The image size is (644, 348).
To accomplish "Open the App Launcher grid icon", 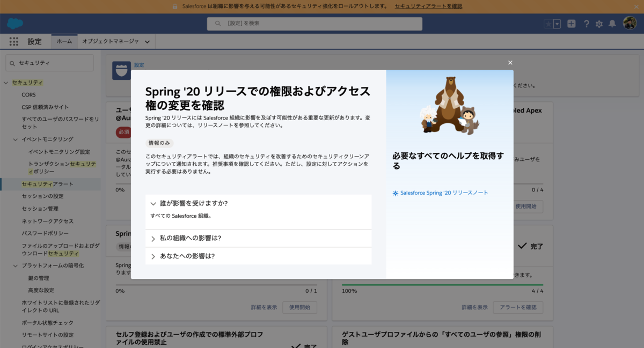I will coord(14,41).
